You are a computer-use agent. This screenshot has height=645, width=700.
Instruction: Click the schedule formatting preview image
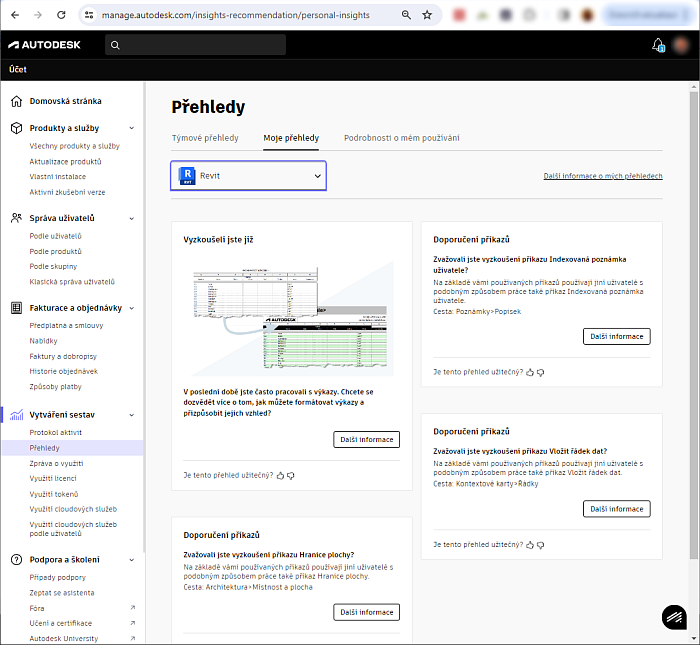[x=292, y=320]
